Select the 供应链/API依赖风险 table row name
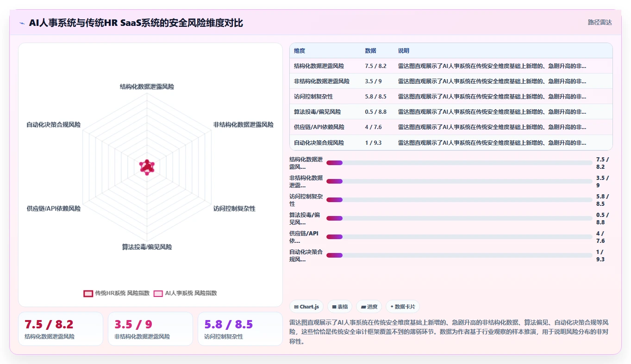631x364 pixels. tap(319, 127)
